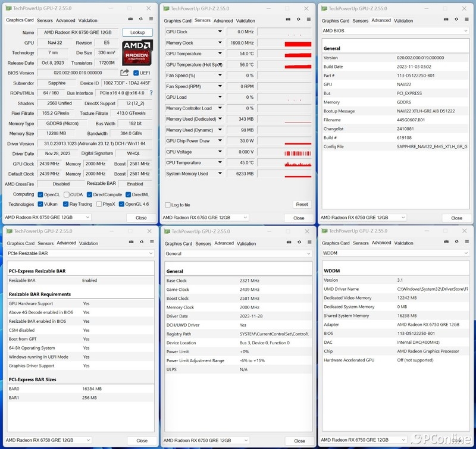Click the AMD Radeon Graphics logo

click(137, 52)
